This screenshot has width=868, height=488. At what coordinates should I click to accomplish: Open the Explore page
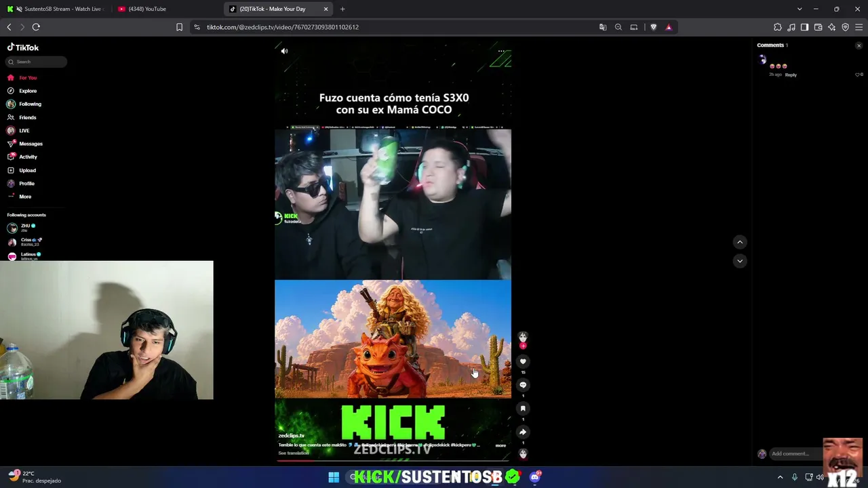[x=22, y=91]
